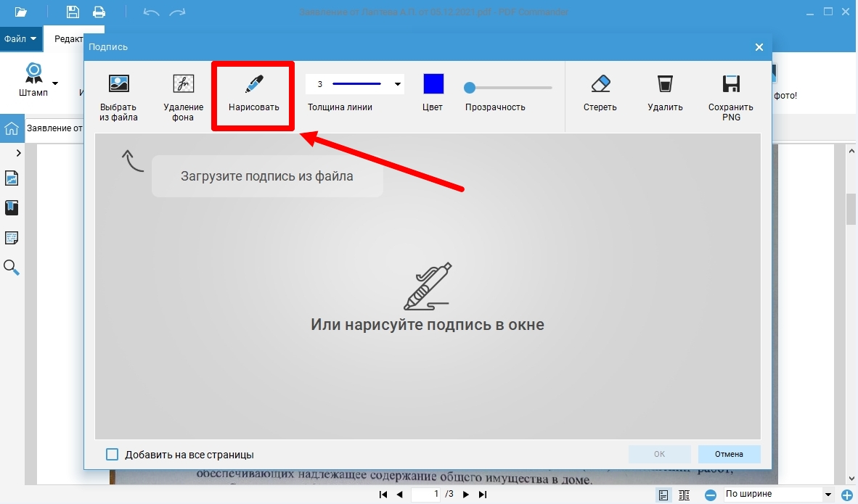Switch to two-page view in the status bar

[683, 494]
